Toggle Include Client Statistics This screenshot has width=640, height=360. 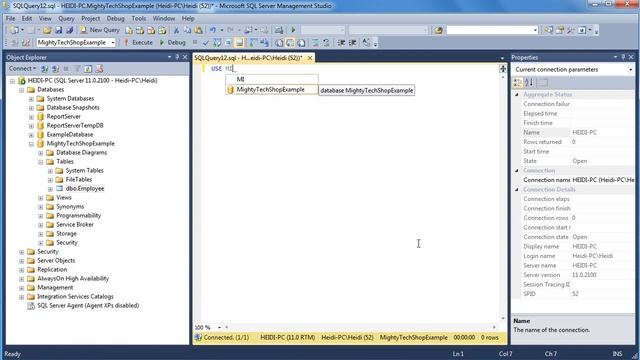coord(264,42)
